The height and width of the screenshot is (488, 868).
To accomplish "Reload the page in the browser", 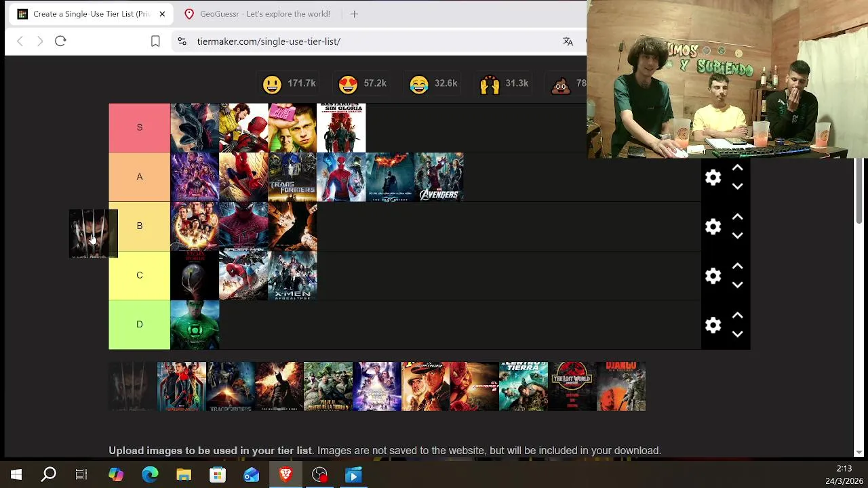I will [x=60, y=41].
